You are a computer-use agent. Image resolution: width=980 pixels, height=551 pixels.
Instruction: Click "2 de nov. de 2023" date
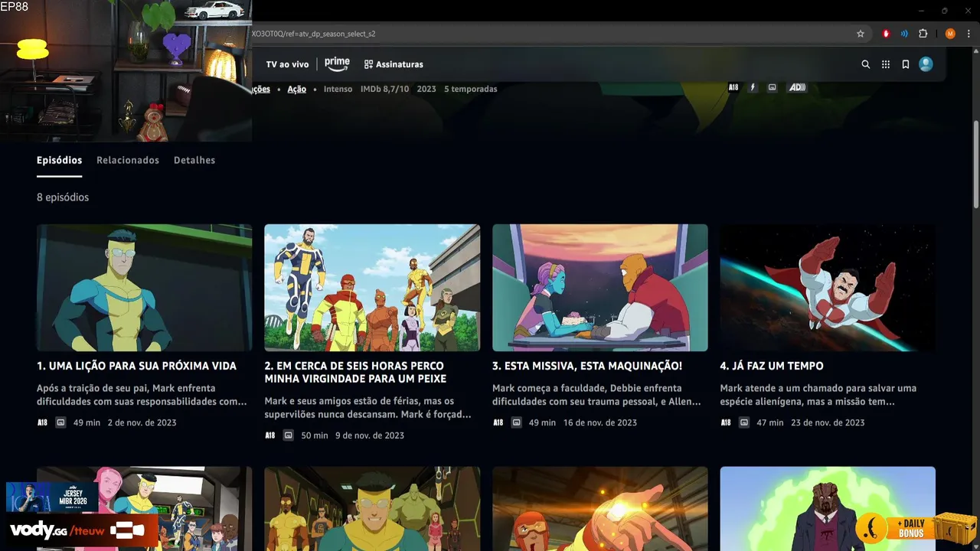(x=142, y=422)
